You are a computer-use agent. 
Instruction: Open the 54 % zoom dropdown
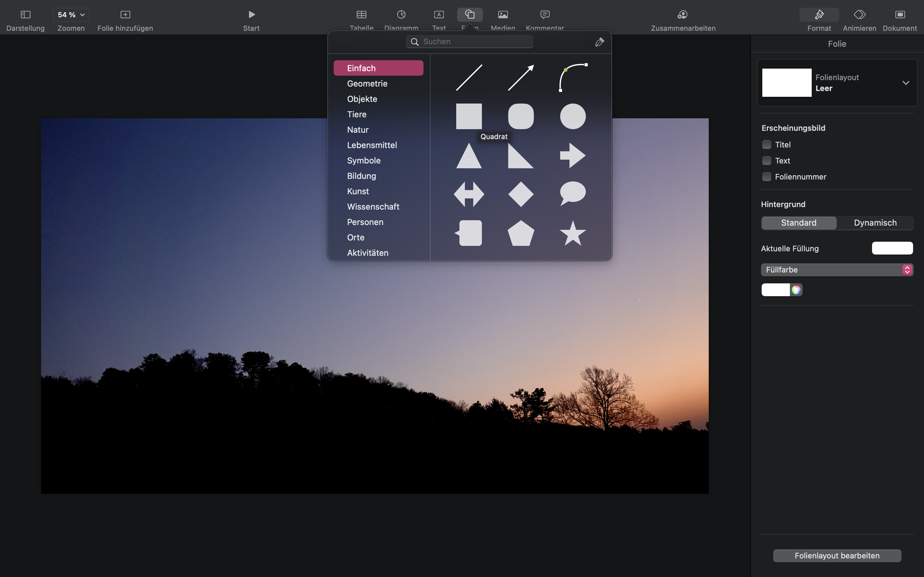[x=71, y=15]
